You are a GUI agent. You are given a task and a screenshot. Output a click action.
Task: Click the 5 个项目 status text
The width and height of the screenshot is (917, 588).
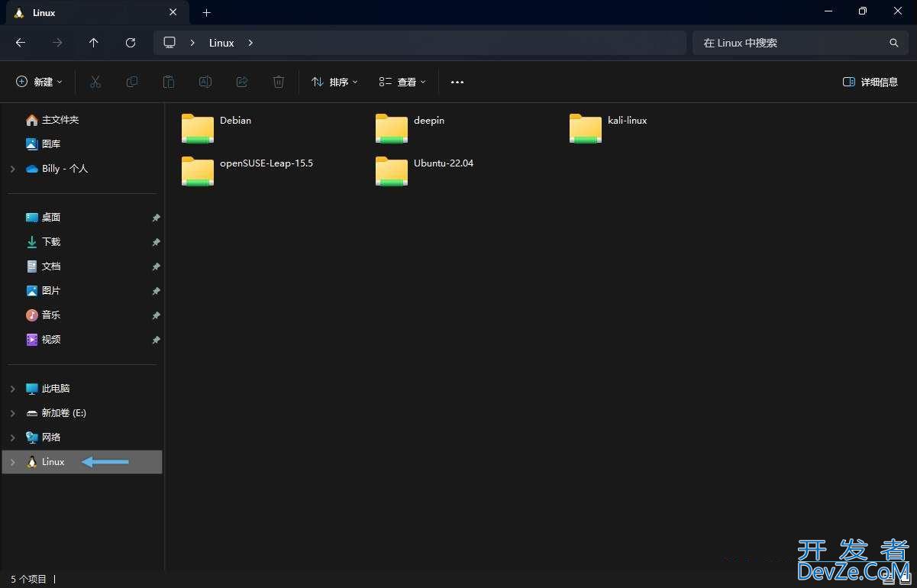point(29,579)
